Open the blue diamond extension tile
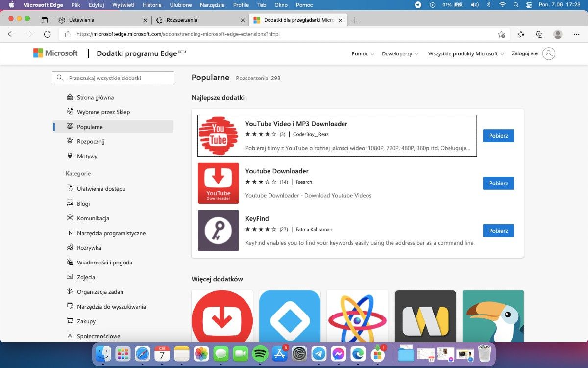Image resolution: width=588 pixels, height=368 pixels. click(290, 316)
